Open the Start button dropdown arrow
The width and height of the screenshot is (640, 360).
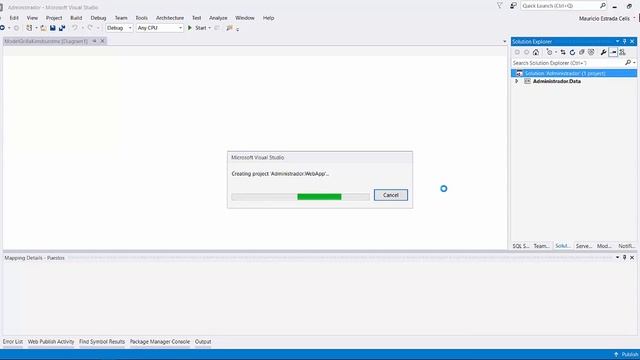click(x=210, y=28)
